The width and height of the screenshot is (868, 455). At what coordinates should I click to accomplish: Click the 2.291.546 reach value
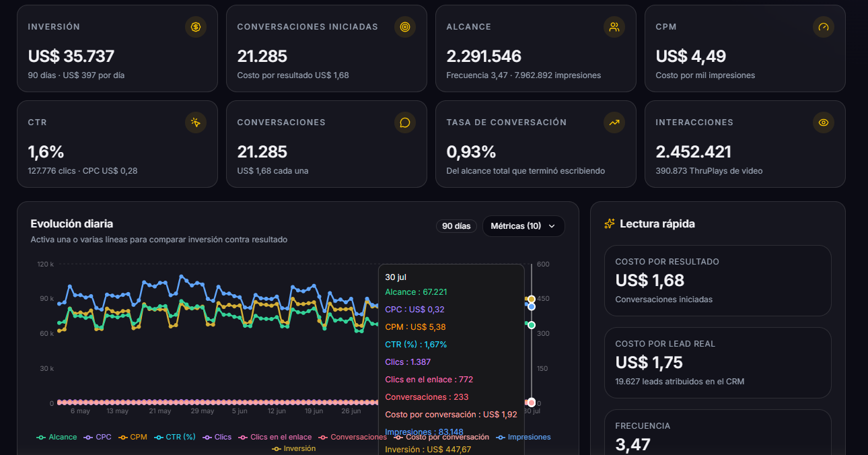(x=484, y=56)
